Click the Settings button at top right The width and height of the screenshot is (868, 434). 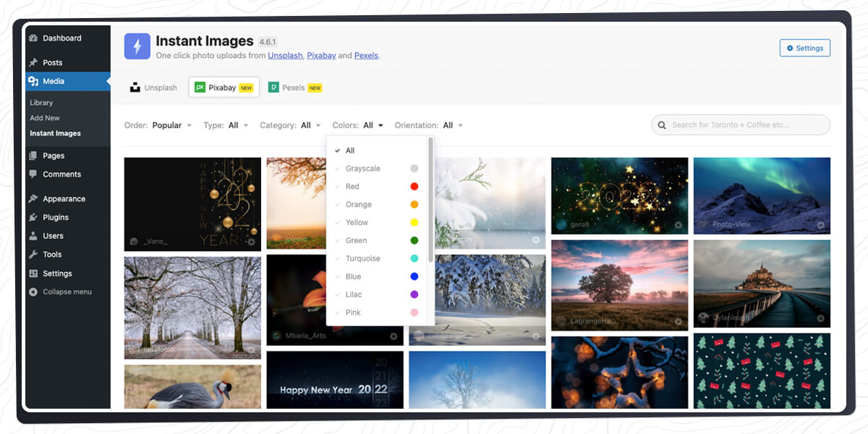805,48
